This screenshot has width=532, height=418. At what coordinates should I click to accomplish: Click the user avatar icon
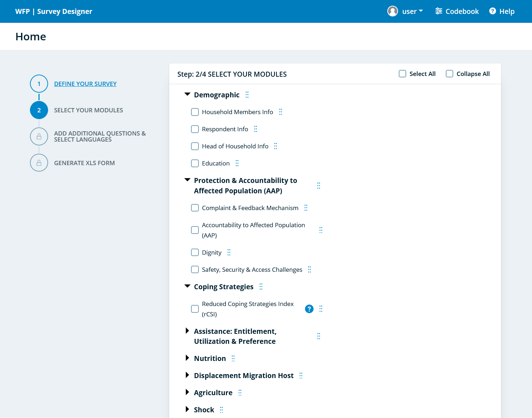[393, 11]
